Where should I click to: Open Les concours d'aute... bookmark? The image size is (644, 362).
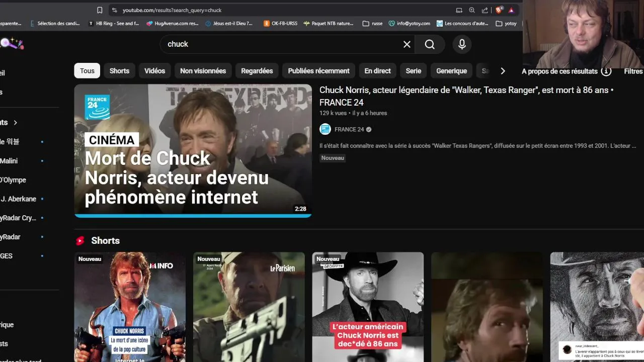(462, 23)
